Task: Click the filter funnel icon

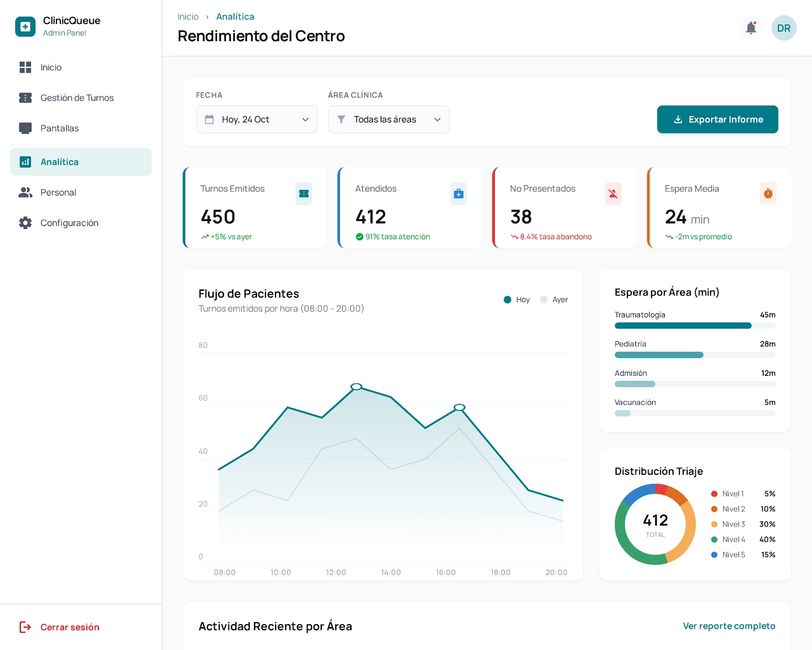Action: pos(342,119)
